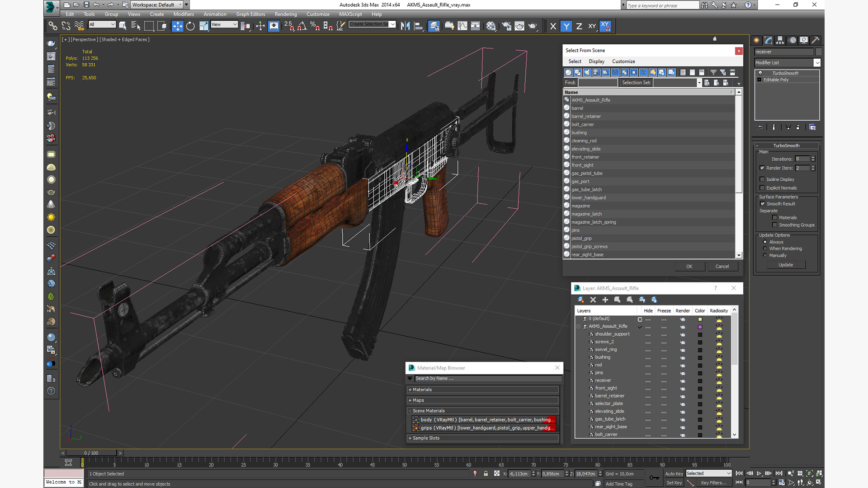Select the Manually update option
This screenshot has height=488, width=868.
click(765, 255)
